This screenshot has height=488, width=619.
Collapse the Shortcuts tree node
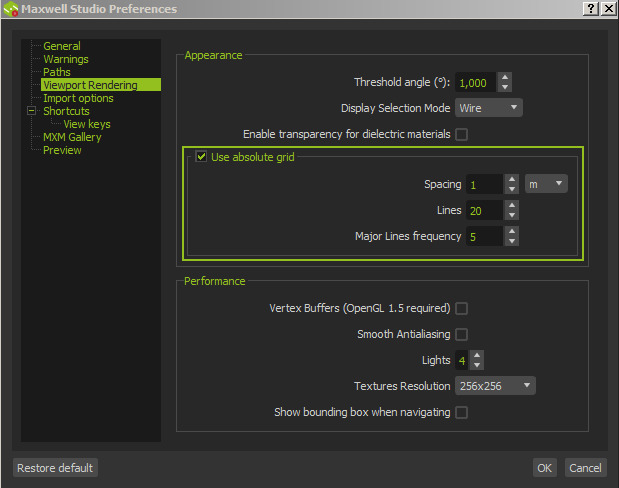[x=31, y=111]
